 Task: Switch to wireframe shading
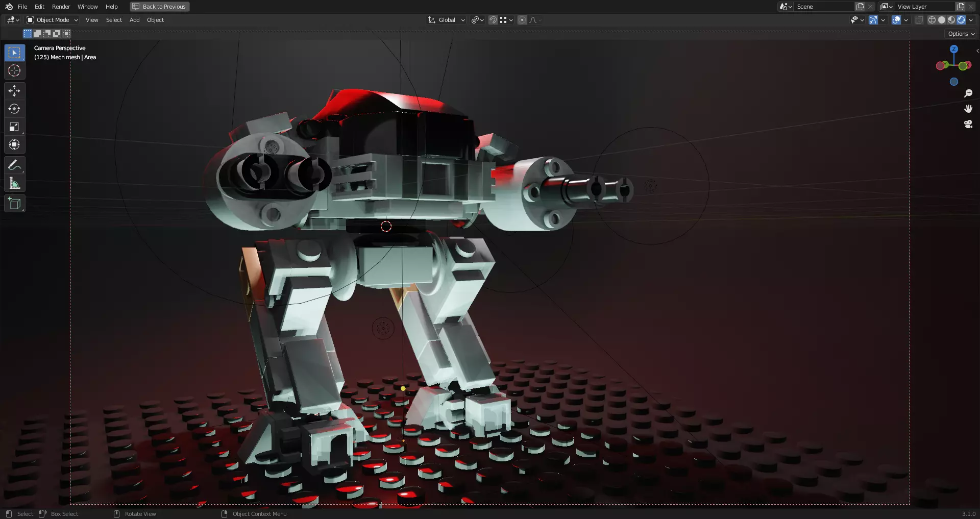(x=932, y=20)
